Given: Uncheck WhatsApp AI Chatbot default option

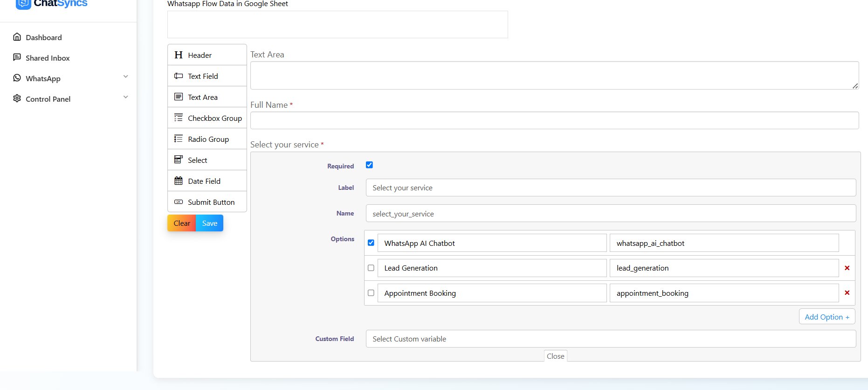Looking at the screenshot, I should tap(371, 243).
